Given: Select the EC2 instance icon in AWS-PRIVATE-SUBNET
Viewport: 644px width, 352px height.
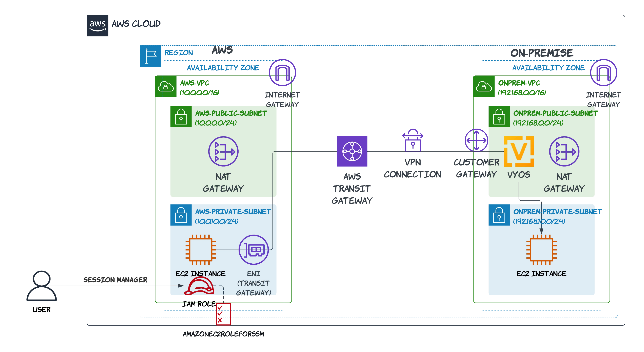Looking at the screenshot, I should click(x=201, y=250).
